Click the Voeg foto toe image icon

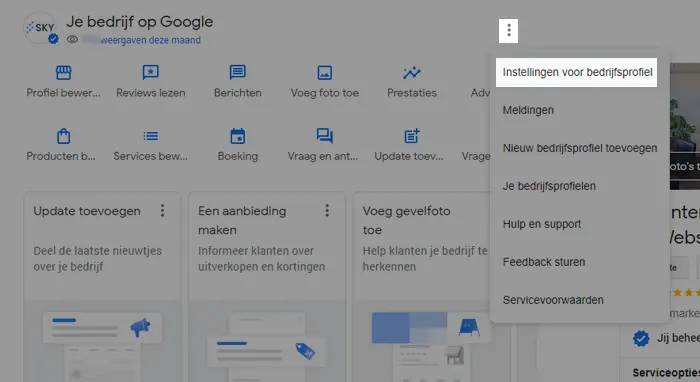tap(325, 72)
